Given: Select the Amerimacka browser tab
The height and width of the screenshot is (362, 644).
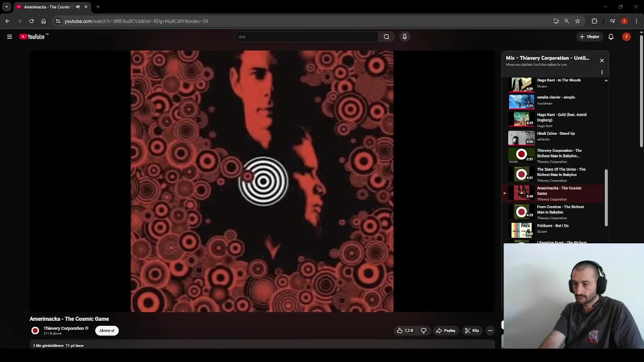Looking at the screenshot, I should click(51, 7).
